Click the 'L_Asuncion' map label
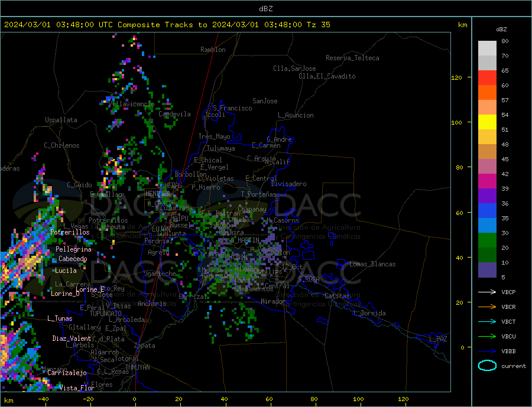The width and height of the screenshot is (532, 407). [x=296, y=115]
